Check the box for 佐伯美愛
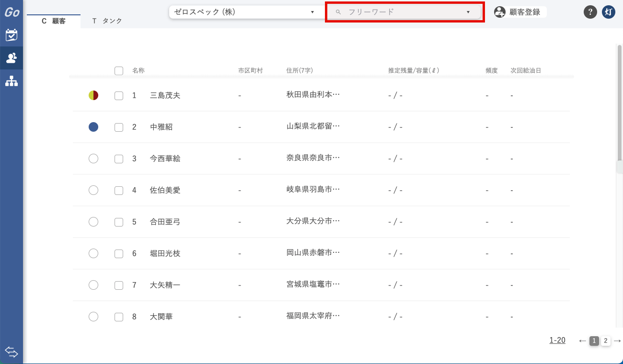Viewport: 623px width, 364px height. tap(119, 191)
